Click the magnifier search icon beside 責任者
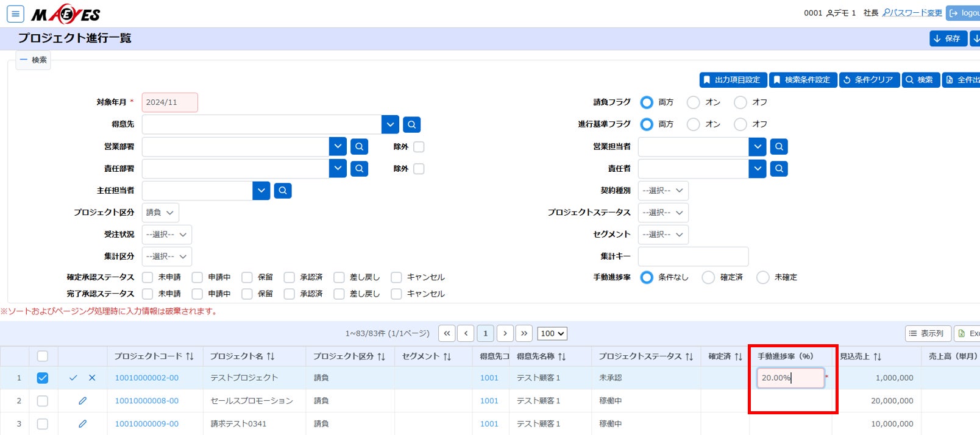 point(779,169)
